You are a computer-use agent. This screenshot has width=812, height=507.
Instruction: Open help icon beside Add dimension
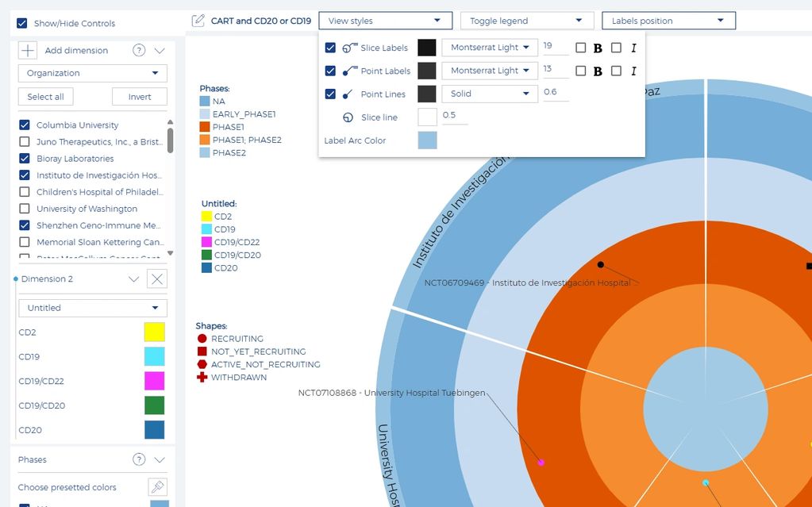tap(139, 51)
